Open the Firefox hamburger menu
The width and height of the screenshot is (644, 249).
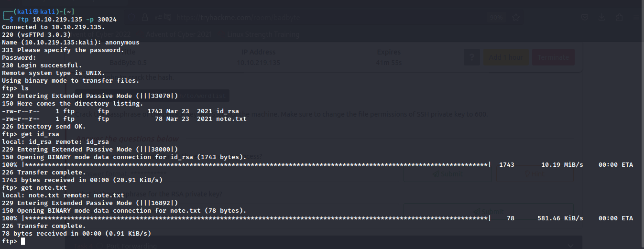(635, 18)
